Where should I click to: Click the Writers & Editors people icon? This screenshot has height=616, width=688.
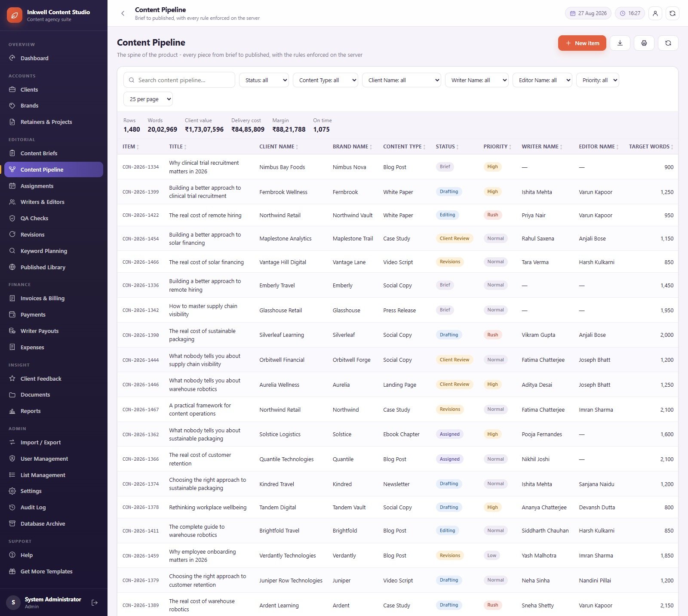[x=12, y=202]
